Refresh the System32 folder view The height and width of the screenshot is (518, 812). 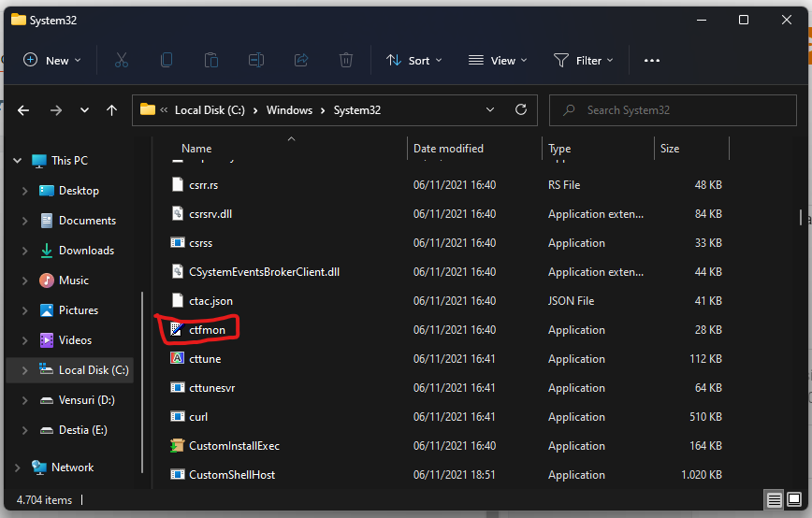click(521, 109)
